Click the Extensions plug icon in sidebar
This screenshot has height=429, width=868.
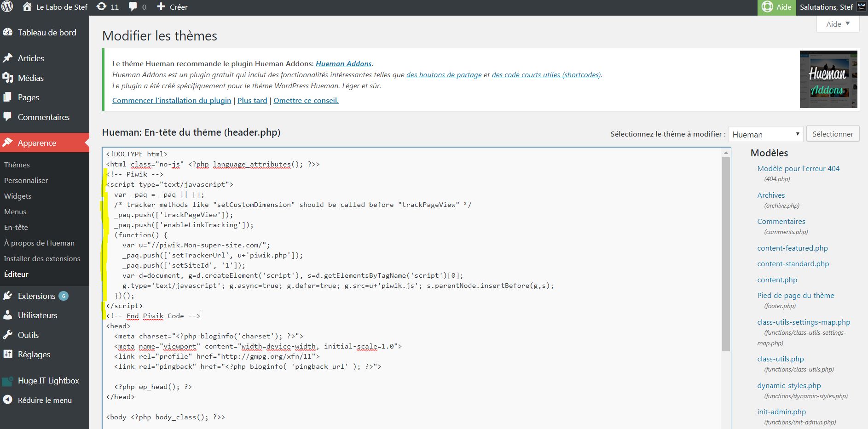tap(8, 296)
